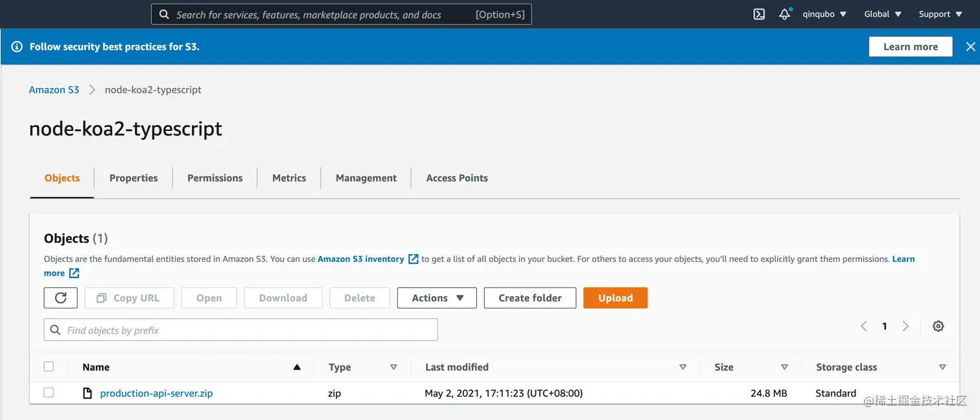Open the Global region dropdown
This screenshot has height=420, width=980.
coord(882,14)
